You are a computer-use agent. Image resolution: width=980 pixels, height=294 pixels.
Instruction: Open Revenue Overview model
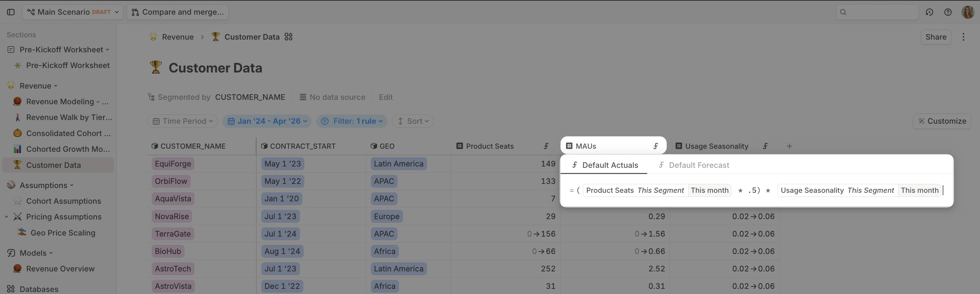pyautogui.click(x=61, y=269)
